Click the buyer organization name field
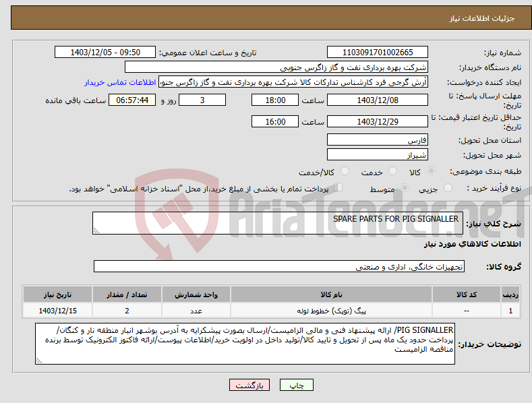Viewport: 532px width, 403px height. coord(276,67)
